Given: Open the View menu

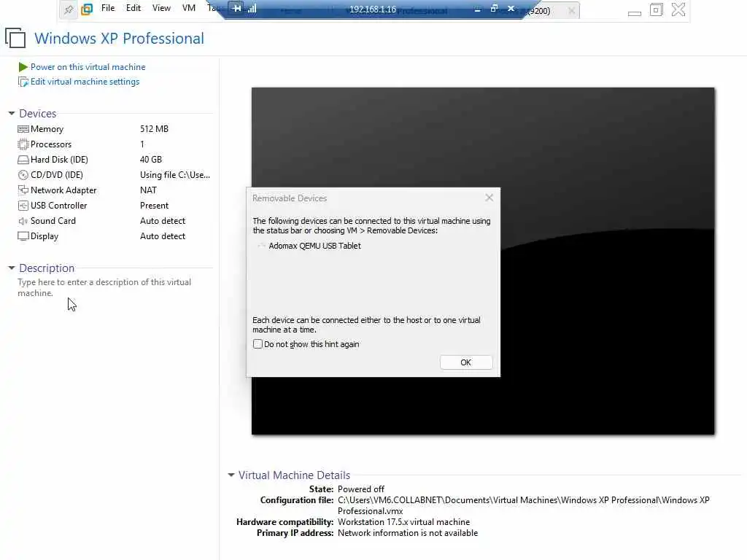Looking at the screenshot, I should click(x=161, y=8).
